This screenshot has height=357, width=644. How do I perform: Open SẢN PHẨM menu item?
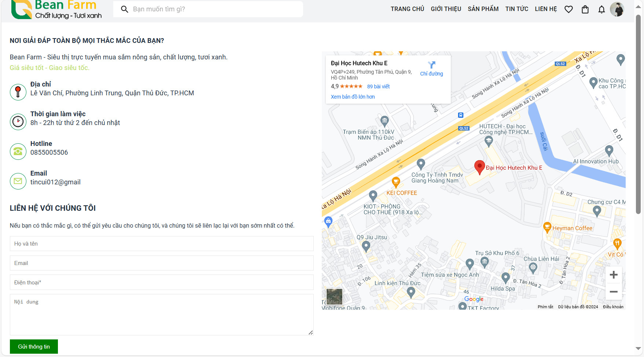coord(483,9)
